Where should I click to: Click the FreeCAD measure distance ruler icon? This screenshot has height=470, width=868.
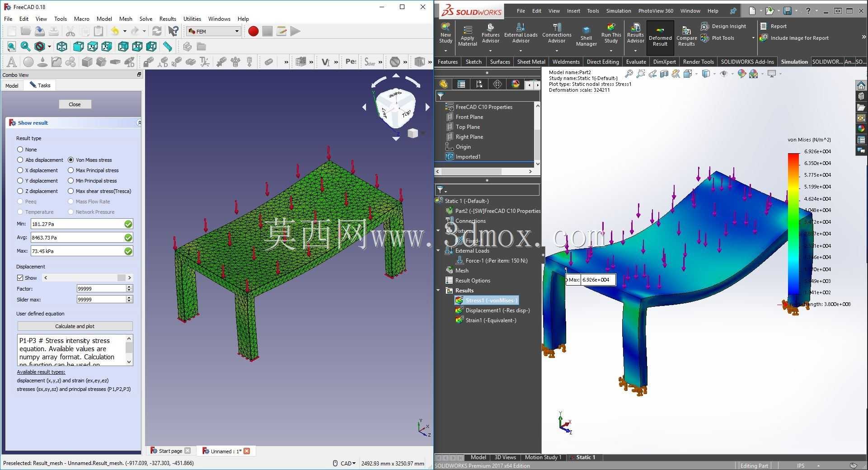coord(168,47)
